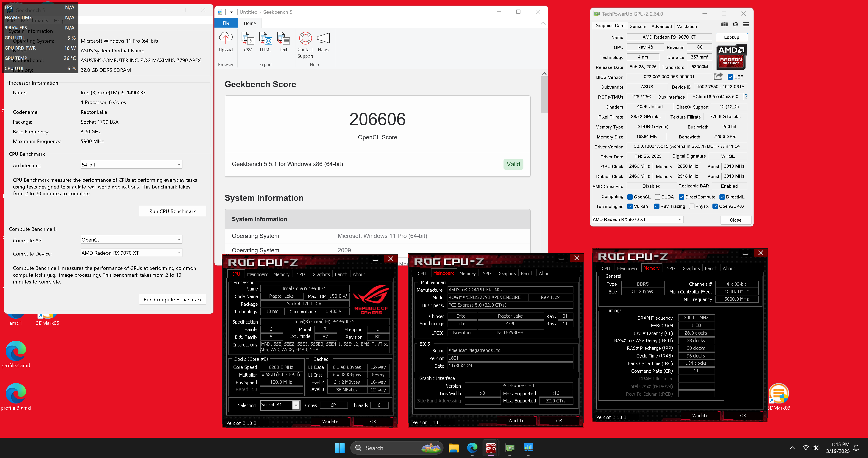Open the News icon in Geekbench ribbon
This screenshot has height=458, width=868.
tap(323, 42)
